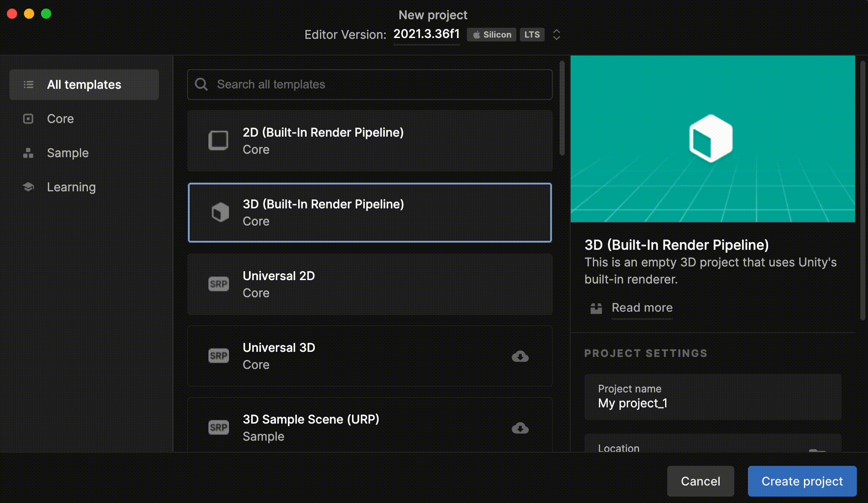Image resolution: width=868 pixels, height=503 pixels.
Task: Click the template list scrollbar
Action: click(x=562, y=108)
